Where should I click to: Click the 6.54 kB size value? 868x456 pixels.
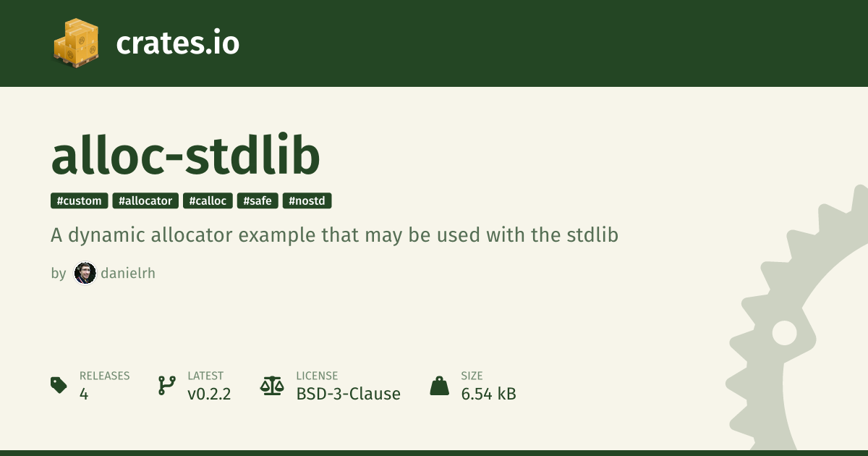click(488, 394)
